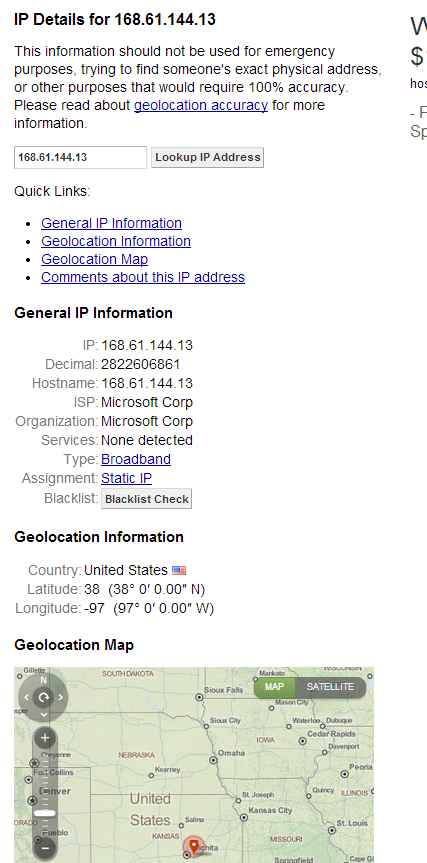Click the map zoom slider handle
The height and width of the screenshot is (863, 427).
(45, 813)
